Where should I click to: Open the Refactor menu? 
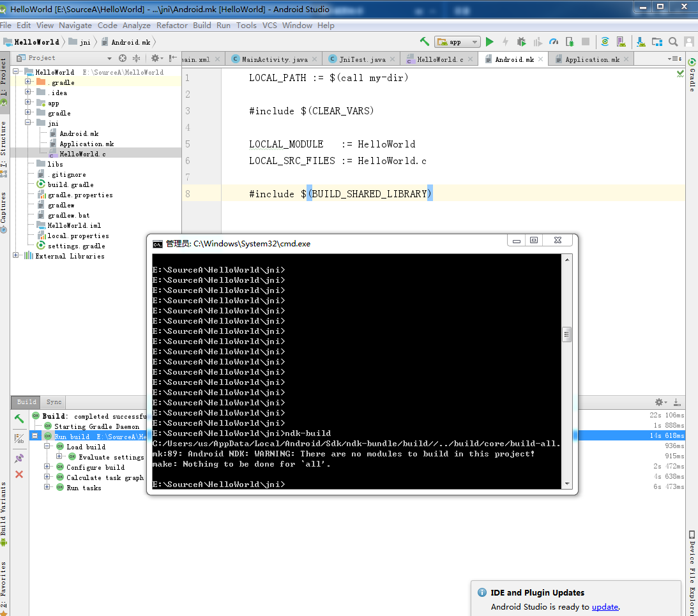[x=172, y=26]
